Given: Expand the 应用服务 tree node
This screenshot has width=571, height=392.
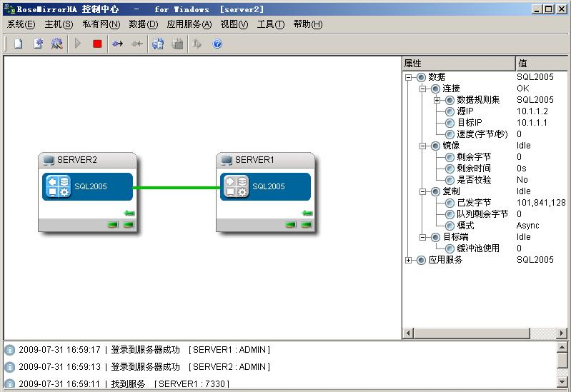Looking at the screenshot, I should pos(409,260).
